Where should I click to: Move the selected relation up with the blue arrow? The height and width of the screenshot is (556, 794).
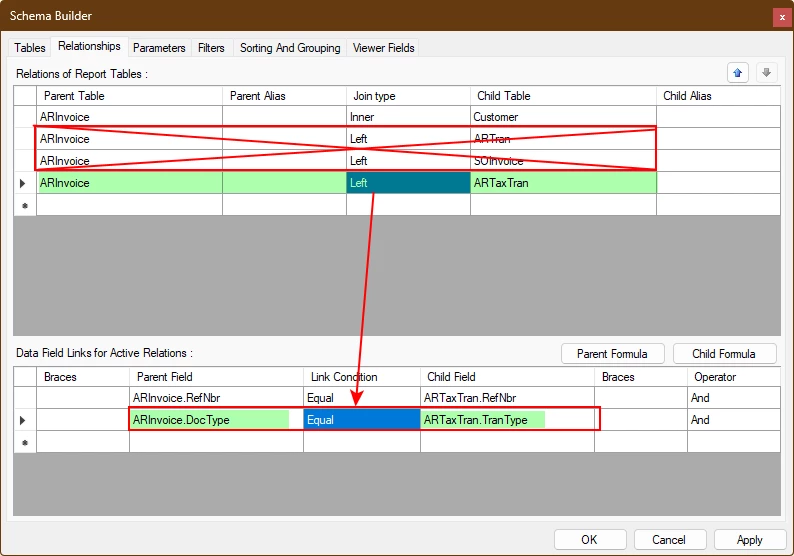737,73
